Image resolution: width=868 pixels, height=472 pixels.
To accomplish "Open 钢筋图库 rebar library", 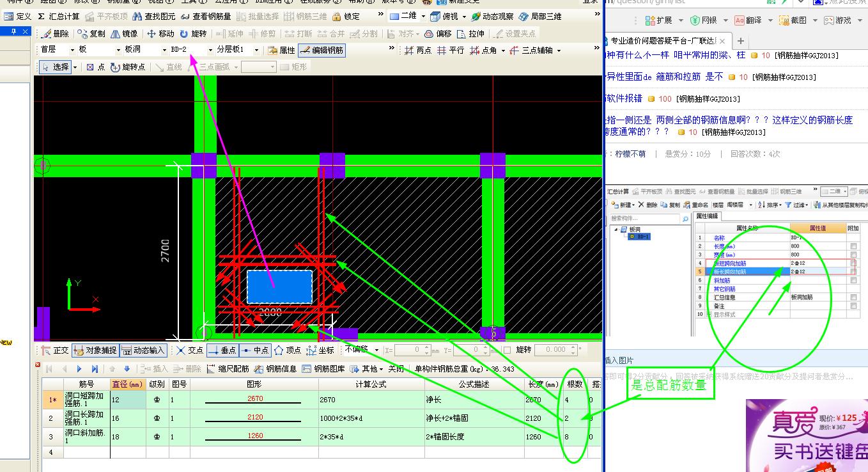I will click(323, 368).
